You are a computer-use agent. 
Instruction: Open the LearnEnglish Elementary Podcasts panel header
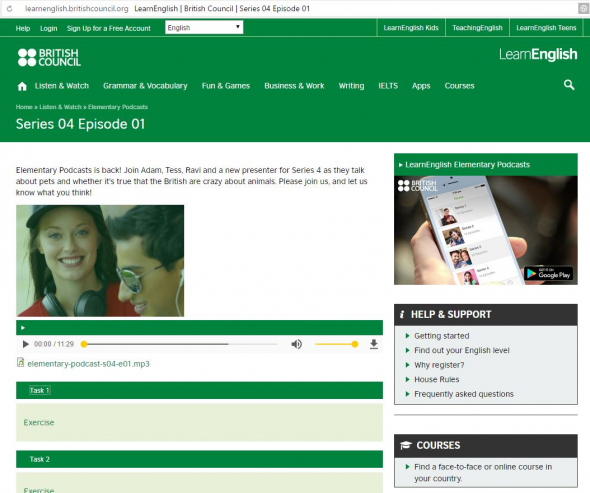[485, 164]
